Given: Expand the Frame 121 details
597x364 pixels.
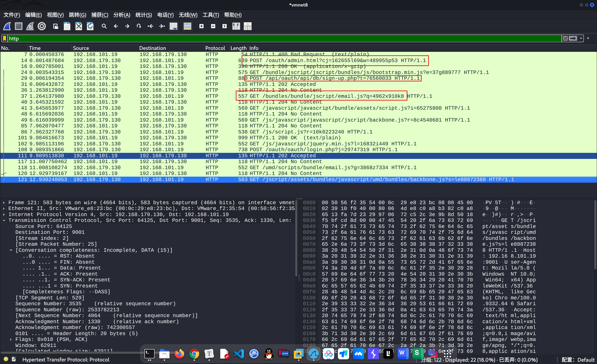Looking at the screenshot, I should coord(4,203).
